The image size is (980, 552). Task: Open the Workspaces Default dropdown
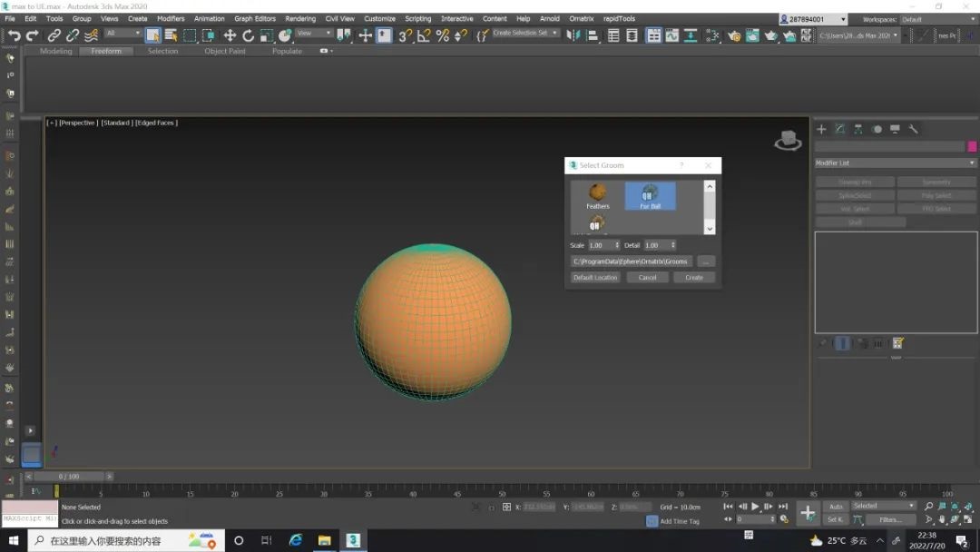(936, 19)
